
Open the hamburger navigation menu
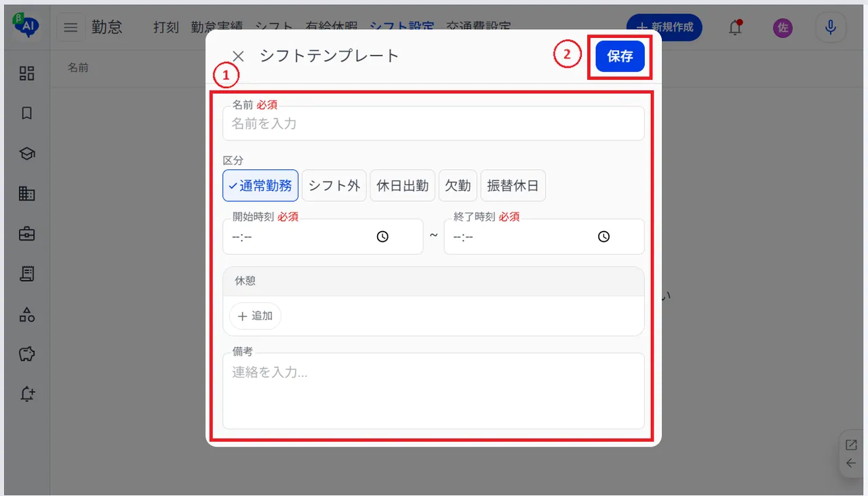click(x=71, y=27)
